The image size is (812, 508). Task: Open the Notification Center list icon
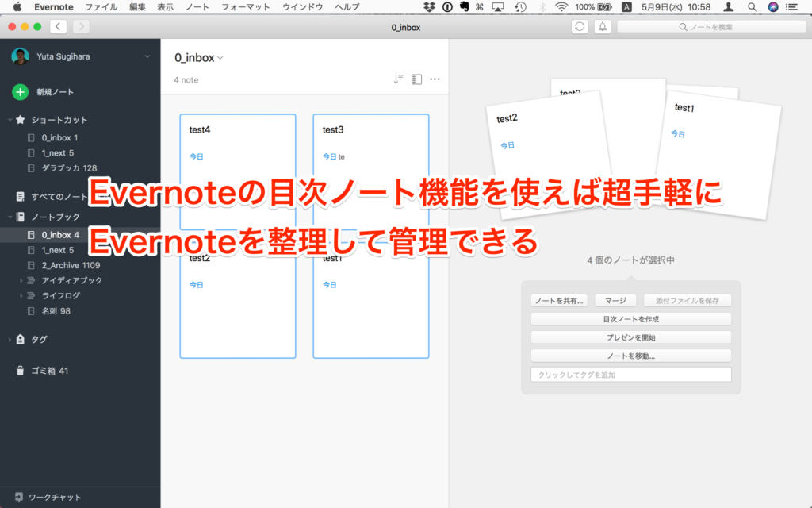coord(792,6)
